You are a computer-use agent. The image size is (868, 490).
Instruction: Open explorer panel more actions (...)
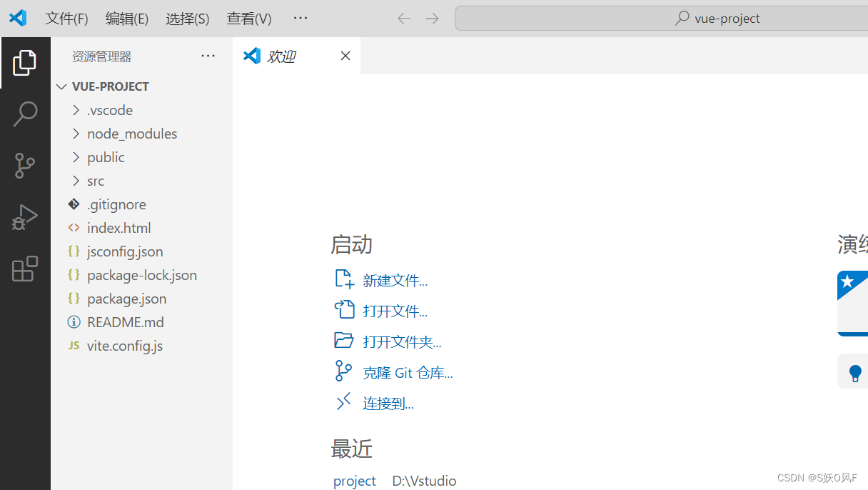coord(208,56)
